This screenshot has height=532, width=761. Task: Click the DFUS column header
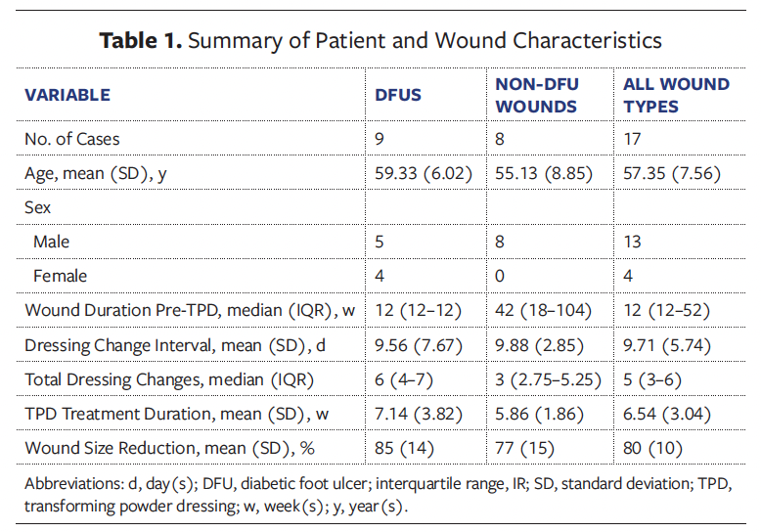pos(399,95)
